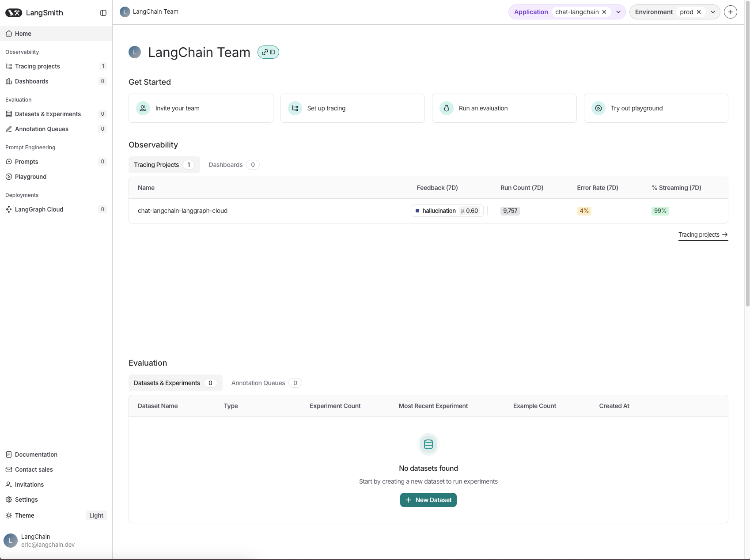Viewport: 750px width, 560px height.
Task: Open LangGraph Cloud deployments in sidebar
Action: click(x=56, y=209)
